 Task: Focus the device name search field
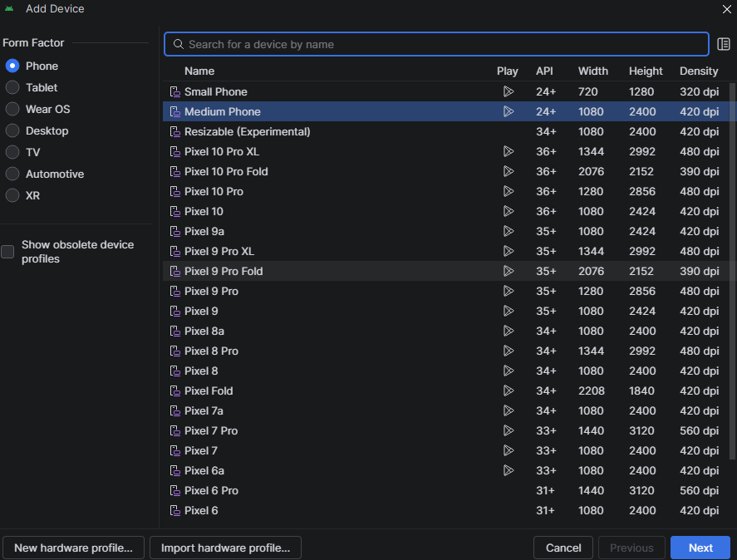tap(436, 44)
